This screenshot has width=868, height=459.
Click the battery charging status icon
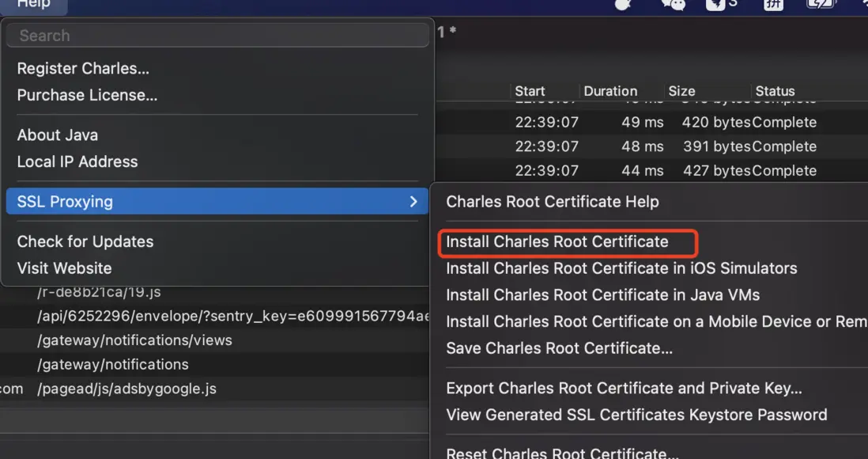820,3
